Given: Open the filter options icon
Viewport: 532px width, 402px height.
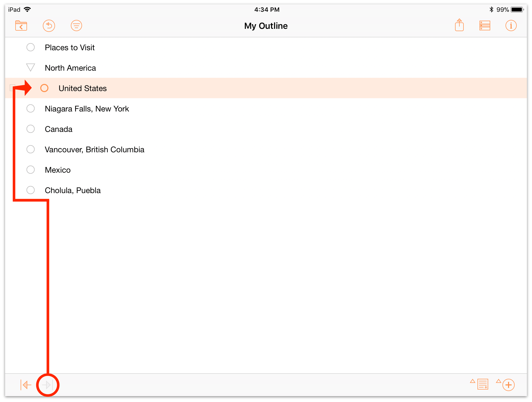Looking at the screenshot, I should (x=76, y=26).
